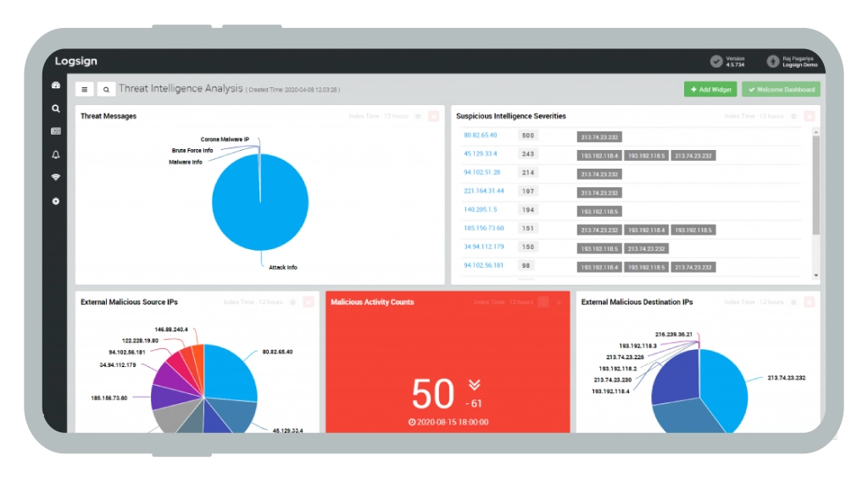This screenshot has width=868, height=483.
Task: Open settings gear of Threat Messages widget
Action: 418,116
